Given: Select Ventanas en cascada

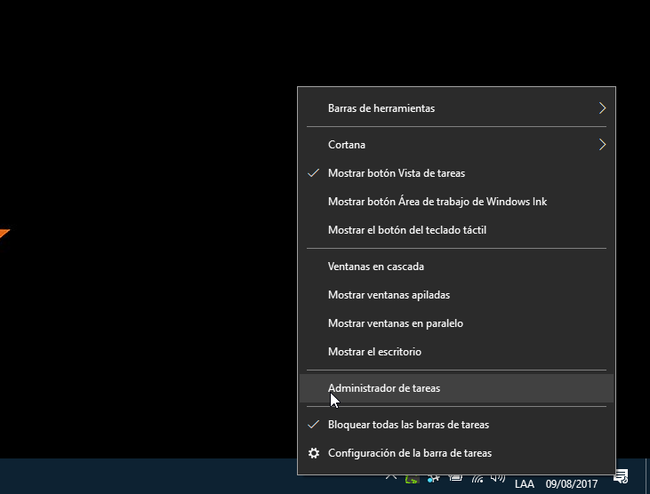Looking at the screenshot, I should [x=376, y=267].
